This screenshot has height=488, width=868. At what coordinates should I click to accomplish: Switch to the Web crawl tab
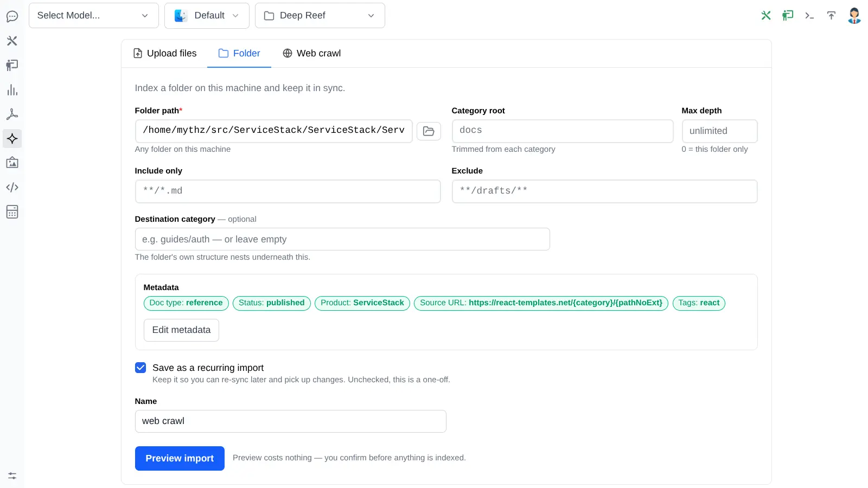[x=312, y=53]
